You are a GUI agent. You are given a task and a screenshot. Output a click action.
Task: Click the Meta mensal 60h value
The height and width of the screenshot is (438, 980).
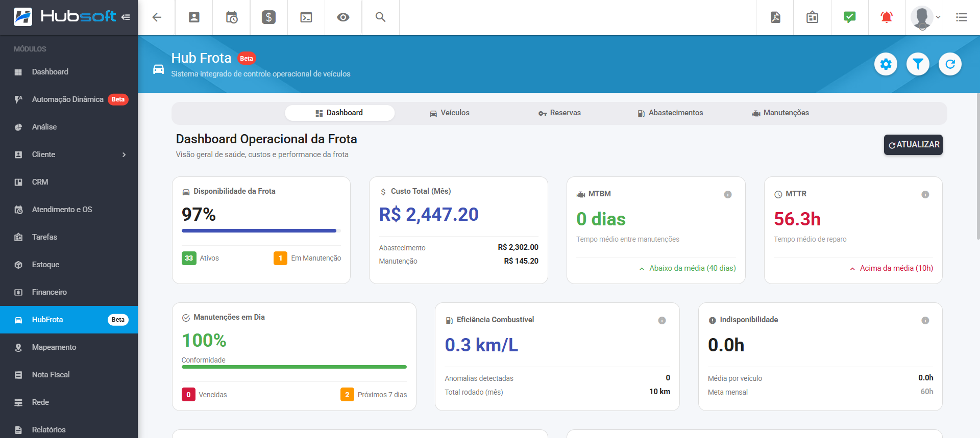[x=927, y=392]
